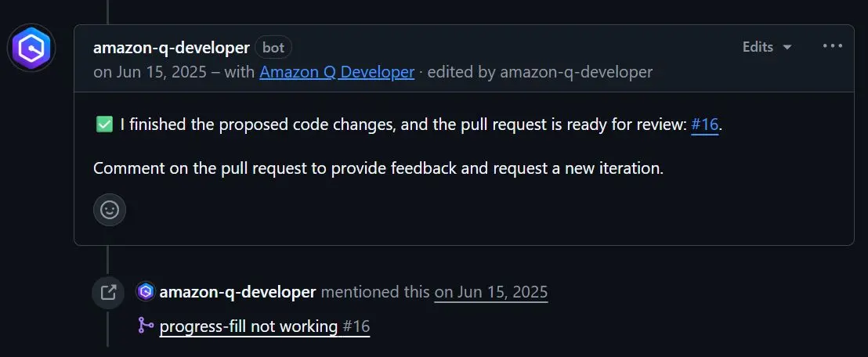Screen dimensions: 868x357
Task: Click the small amazon-q-developer avatar beside 'mentioned this'
Action: coord(146,293)
